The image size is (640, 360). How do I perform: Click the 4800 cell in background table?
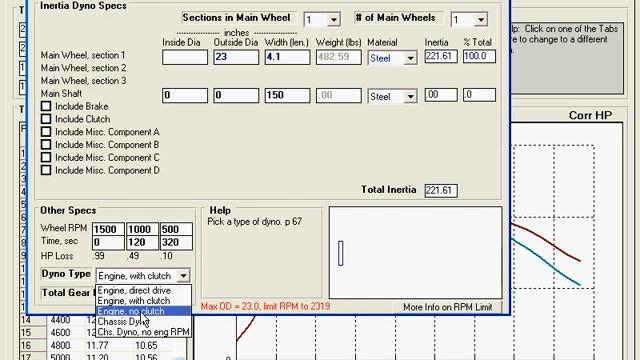(60, 345)
